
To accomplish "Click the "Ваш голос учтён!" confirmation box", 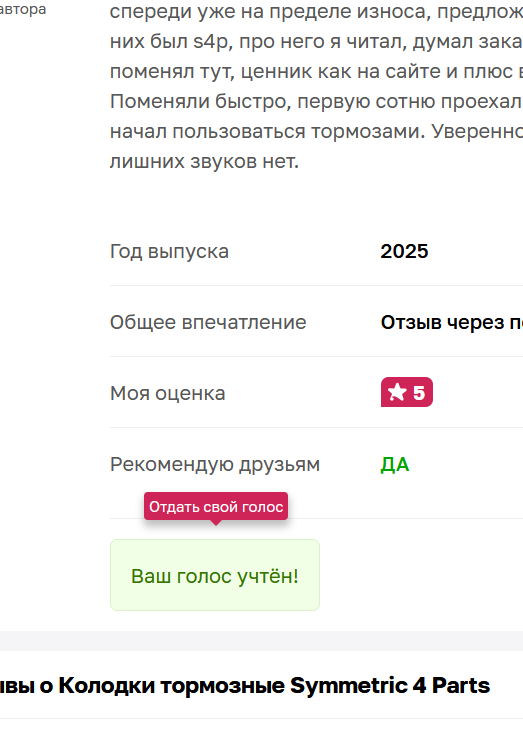I will click(x=215, y=575).
